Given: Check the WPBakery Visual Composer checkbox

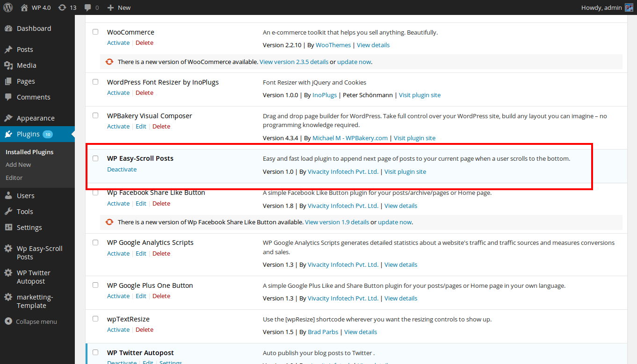Looking at the screenshot, I should (x=95, y=115).
